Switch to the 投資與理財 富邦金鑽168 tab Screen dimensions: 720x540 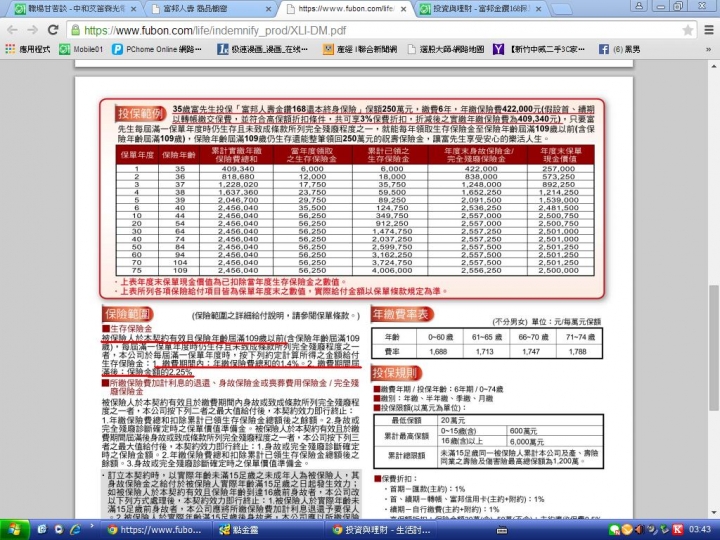(481, 9)
